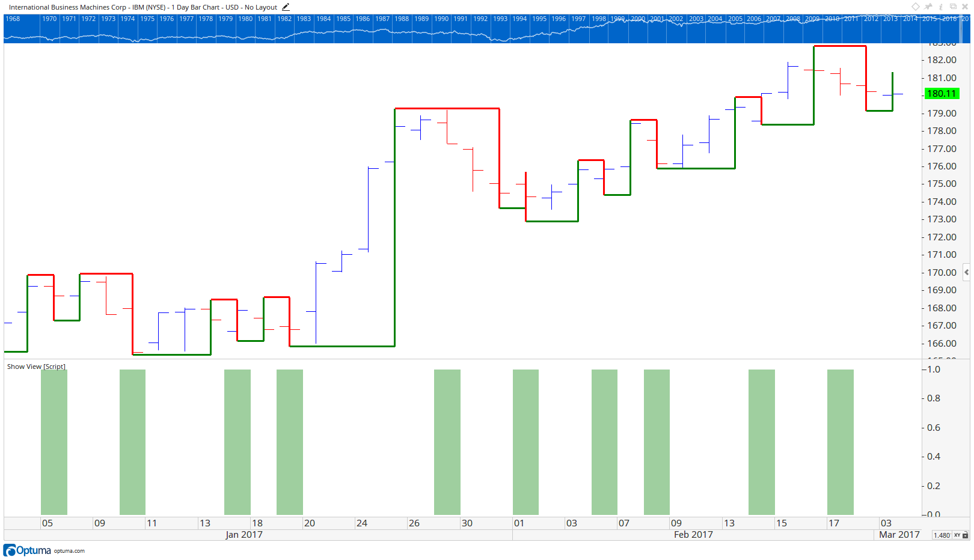
Task: Click date label 15 on time axis
Action: point(782,523)
